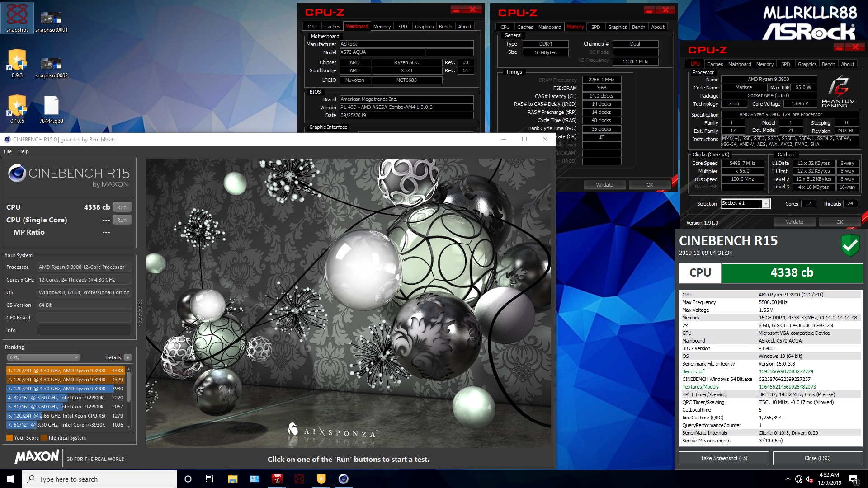Click Validate in the Memory CPU-Z window
The height and width of the screenshot is (488, 868).
point(604,185)
